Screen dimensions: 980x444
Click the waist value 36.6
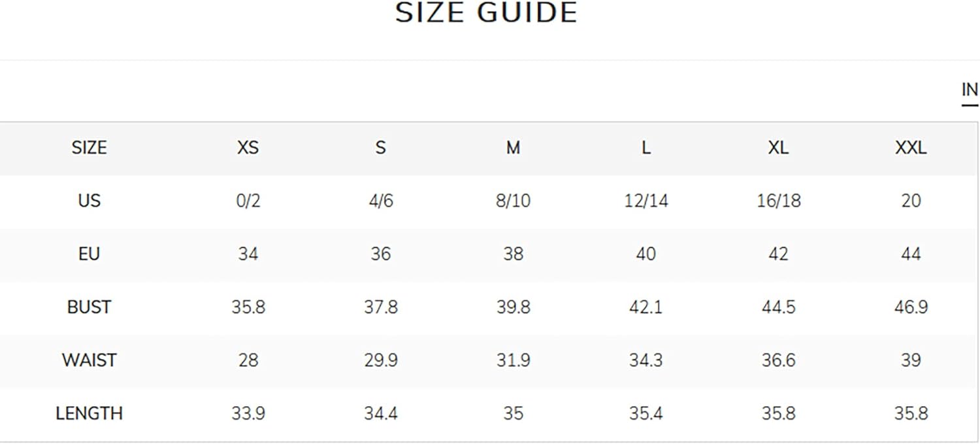point(778,360)
